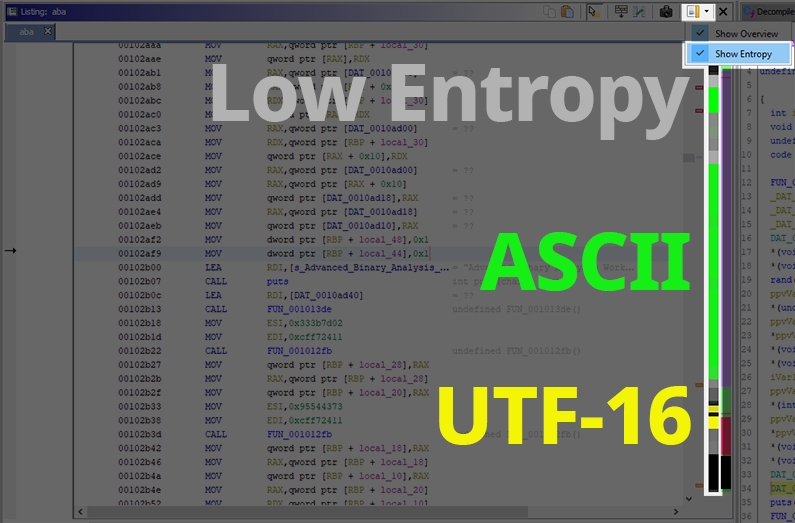Close the Listing window with X
Screen dimensions: 795x523
724,12
